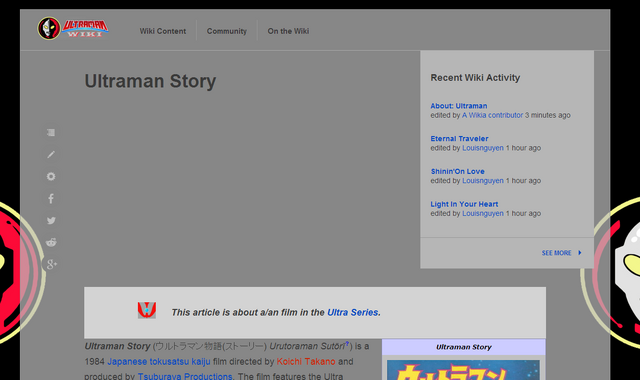The image size is (640, 380).
Task: Share page via Google Plus icon
Action: pyautogui.click(x=51, y=264)
